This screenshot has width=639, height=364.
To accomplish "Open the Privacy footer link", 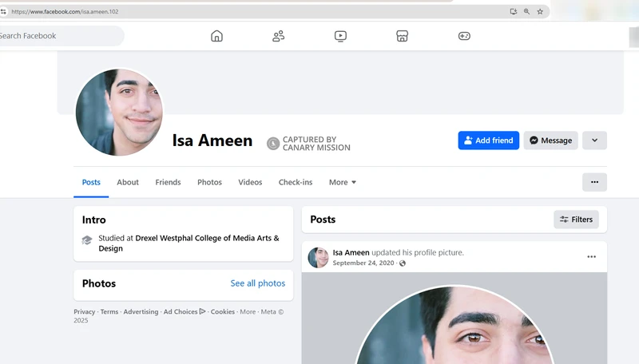I will coord(85,312).
